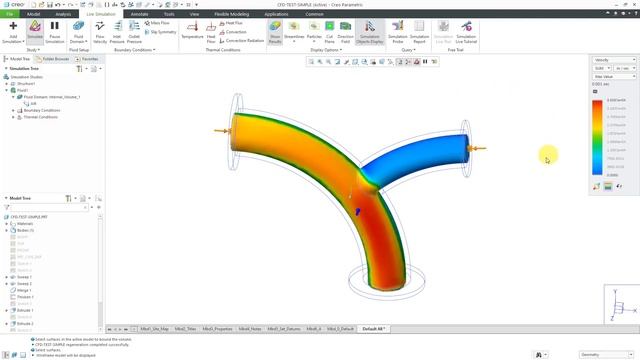Collapse the Fluid Domain Internal_Volume_1 node
This screenshot has height=360, width=640.
(13, 97)
